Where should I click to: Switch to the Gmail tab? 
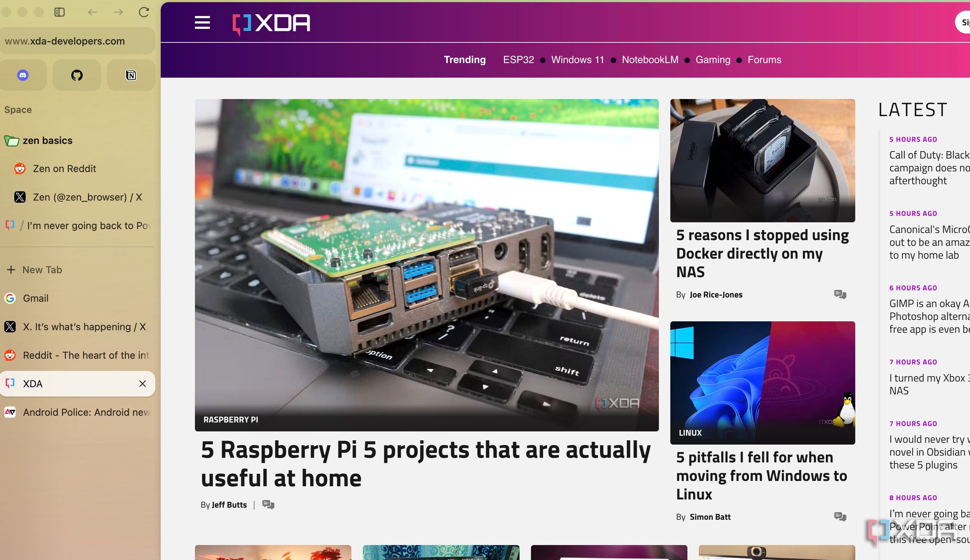pyautogui.click(x=35, y=299)
